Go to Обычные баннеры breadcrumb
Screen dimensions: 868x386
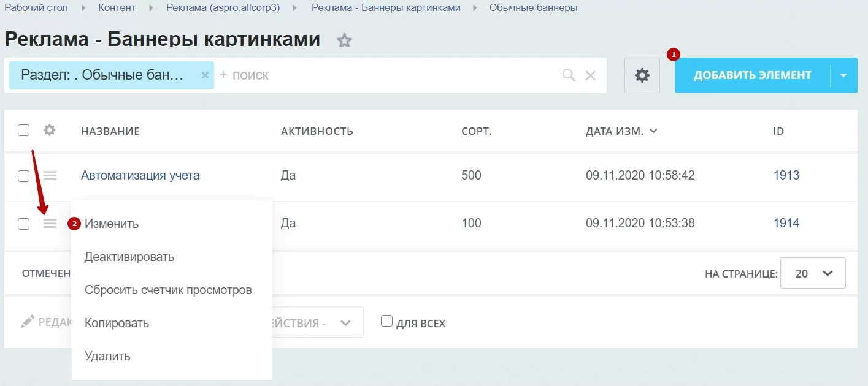point(533,8)
